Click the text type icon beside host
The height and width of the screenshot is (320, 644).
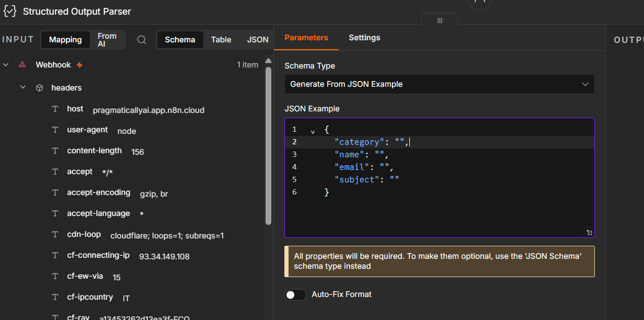pyautogui.click(x=55, y=109)
